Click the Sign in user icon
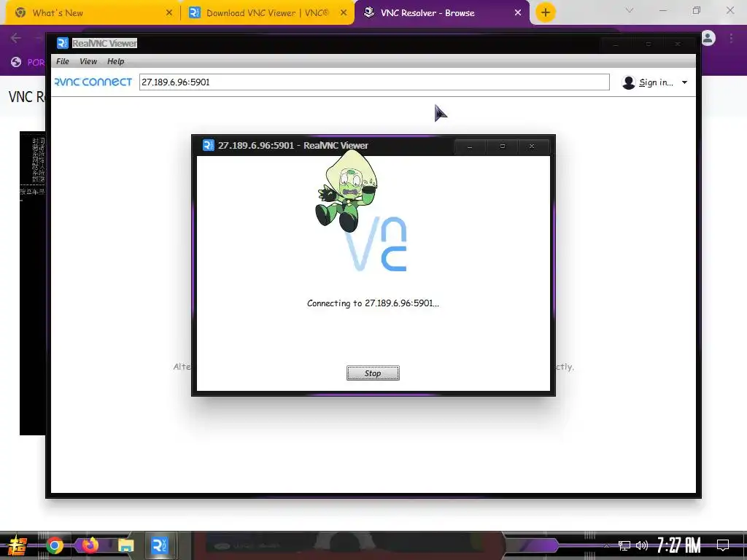Viewport: 747px width, 560px height. pos(629,82)
